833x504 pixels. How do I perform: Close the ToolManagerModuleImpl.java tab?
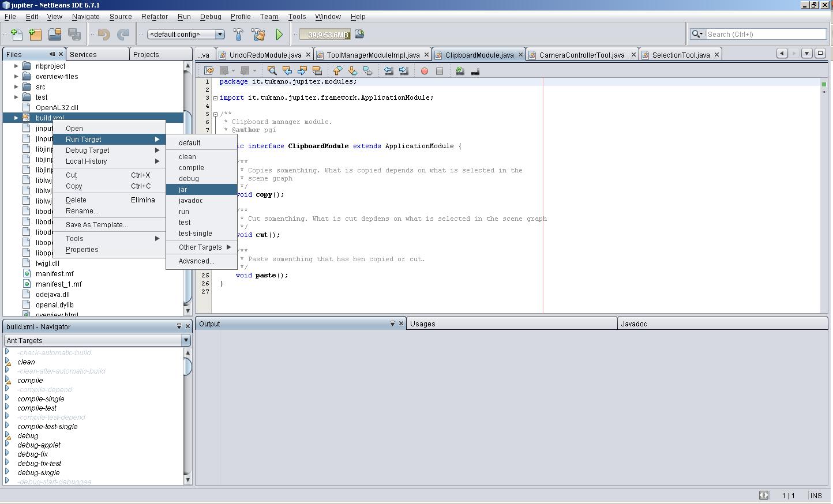426,55
